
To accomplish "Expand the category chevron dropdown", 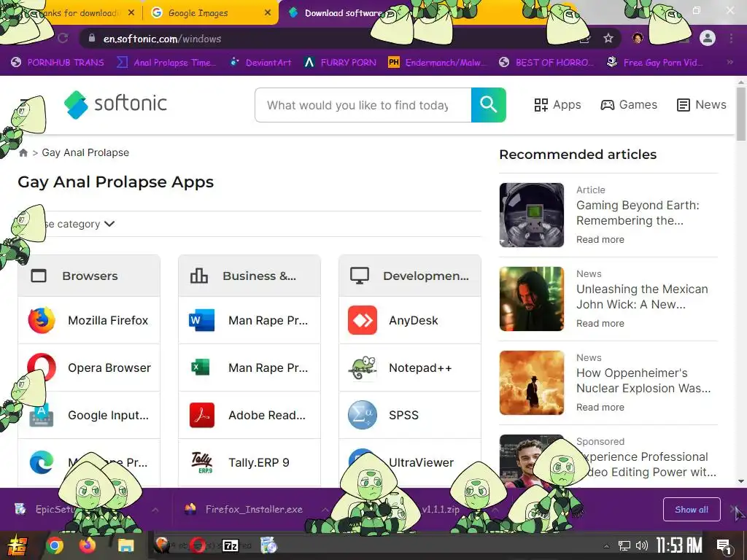I will click(x=109, y=224).
